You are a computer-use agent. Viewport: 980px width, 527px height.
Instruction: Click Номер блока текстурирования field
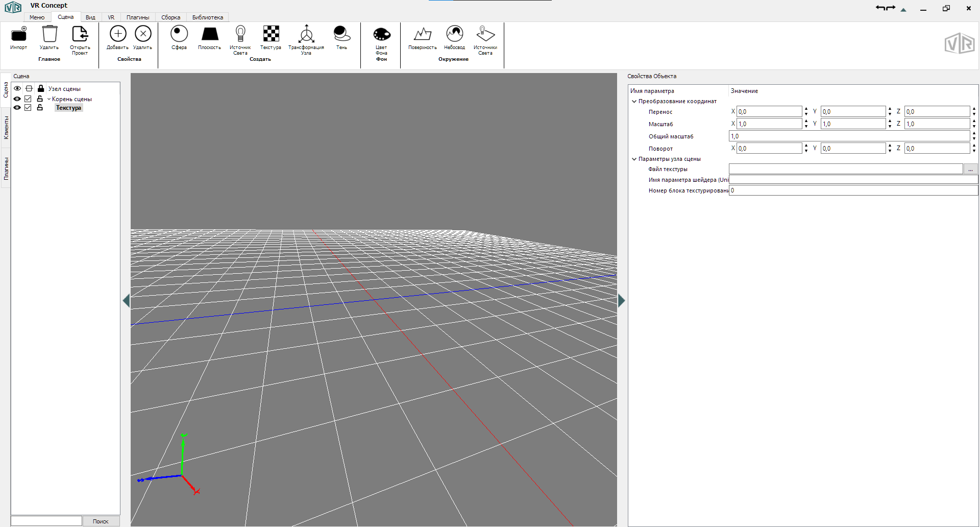853,190
